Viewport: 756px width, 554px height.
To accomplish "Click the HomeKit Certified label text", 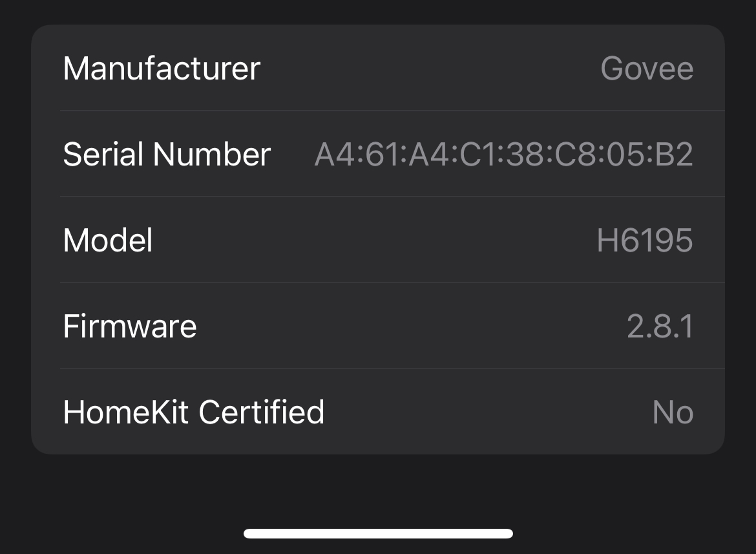I will (193, 412).
